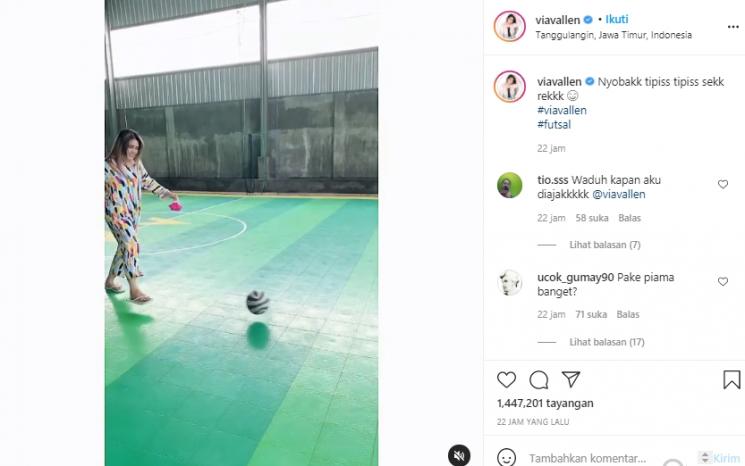Open the comment bubble icon
The image size is (745, 466).
[x=538, y=380]
